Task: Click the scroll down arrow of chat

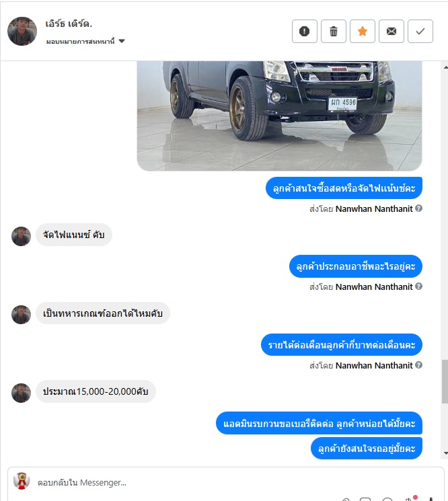Action: pos(445,453)
